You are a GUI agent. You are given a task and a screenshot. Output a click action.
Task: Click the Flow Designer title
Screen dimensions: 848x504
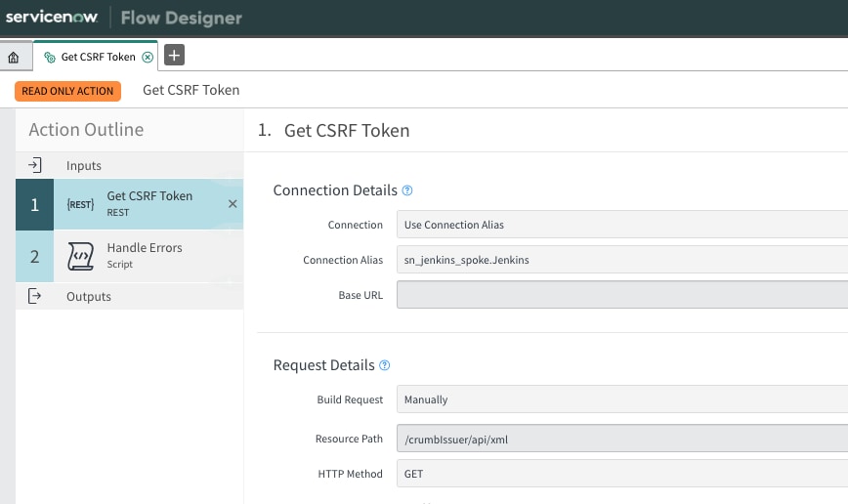coord(181,18)
